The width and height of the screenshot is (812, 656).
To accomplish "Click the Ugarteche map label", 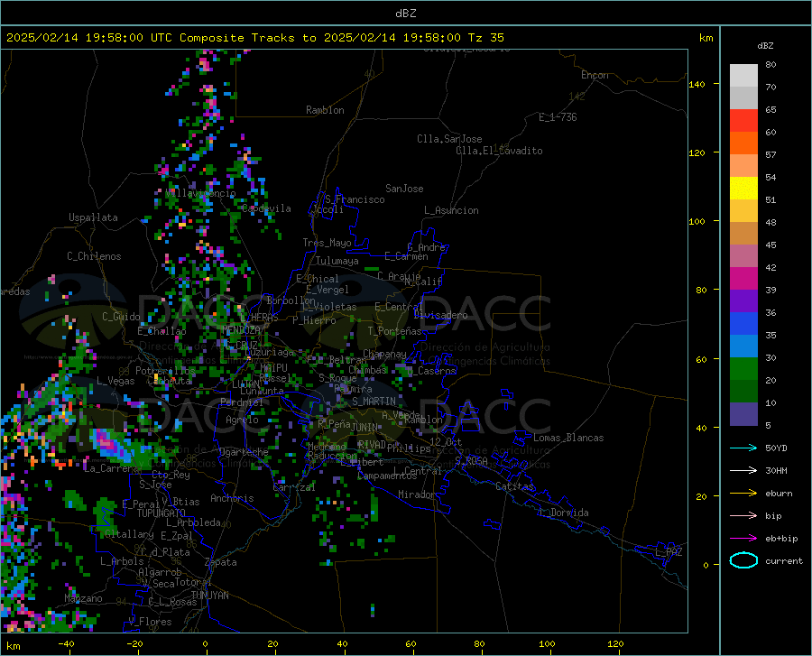I will pyautogui.click(x=244, y=452).
